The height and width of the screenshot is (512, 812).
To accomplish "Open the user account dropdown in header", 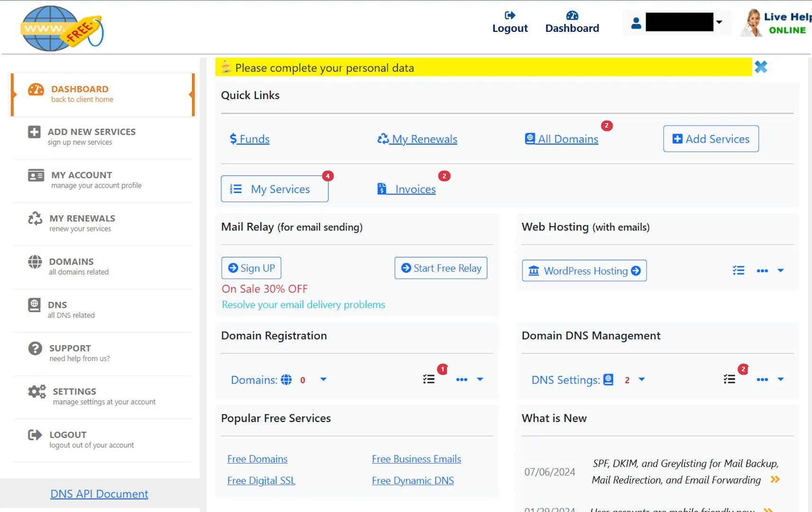I will click(719, 22).
